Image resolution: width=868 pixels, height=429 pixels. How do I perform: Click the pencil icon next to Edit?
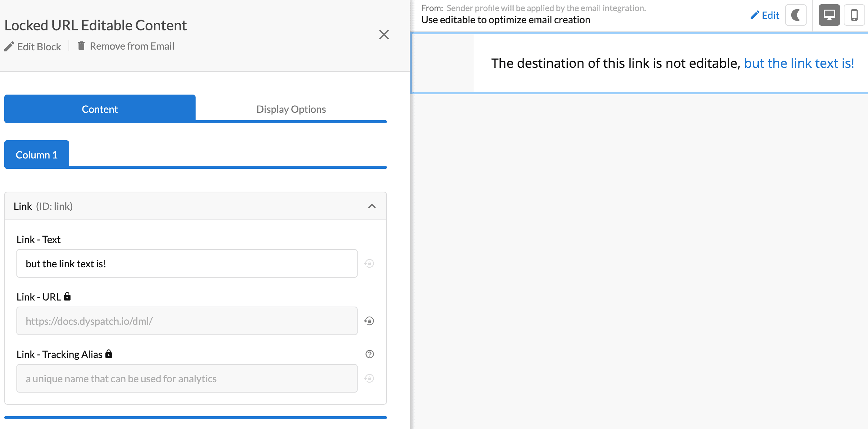[754, 15]
